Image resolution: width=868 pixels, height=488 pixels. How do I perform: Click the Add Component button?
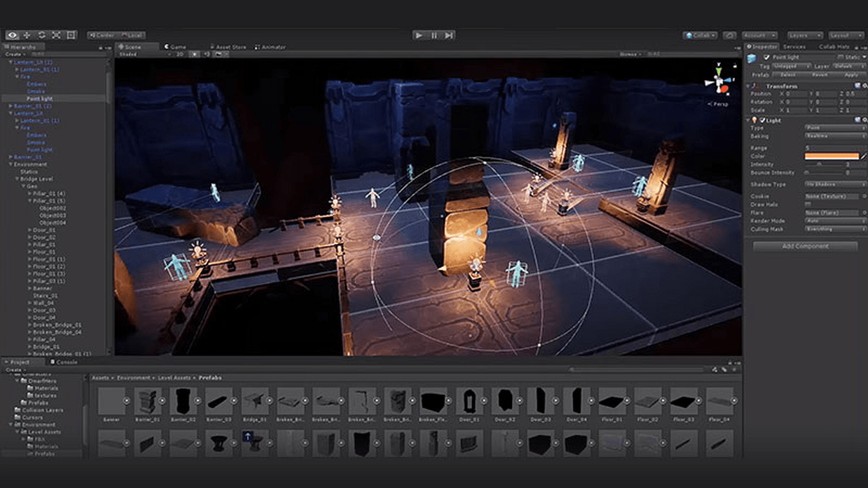(805, 246)
